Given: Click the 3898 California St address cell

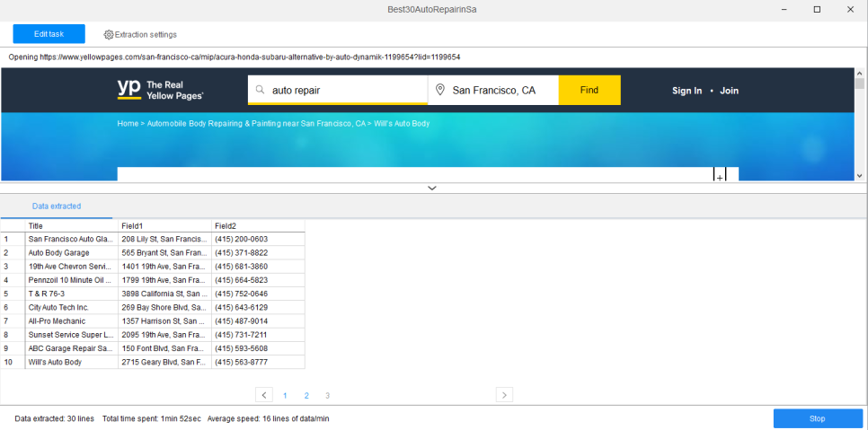Looking at the screenshot, I should 164,294.
